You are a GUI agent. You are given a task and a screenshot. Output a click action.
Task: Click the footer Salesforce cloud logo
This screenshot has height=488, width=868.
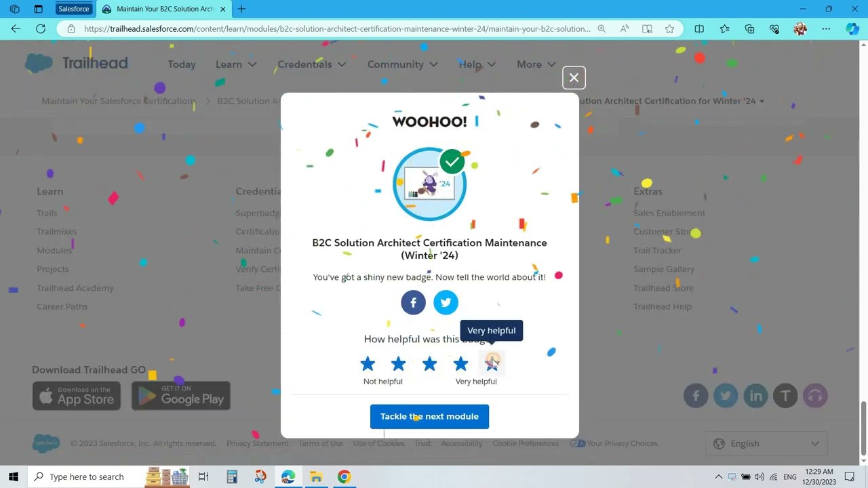tap(46, 443)
